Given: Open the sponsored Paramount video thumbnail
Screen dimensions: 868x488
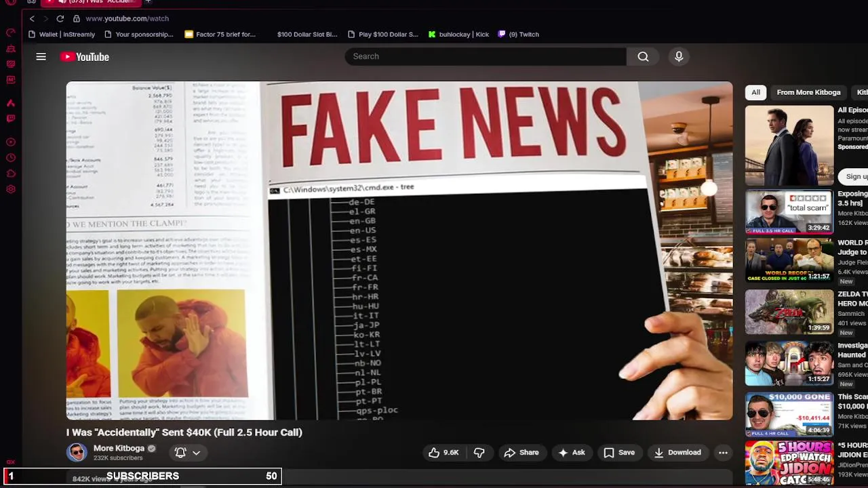Looking at the screenshot, I should (789, 145).
